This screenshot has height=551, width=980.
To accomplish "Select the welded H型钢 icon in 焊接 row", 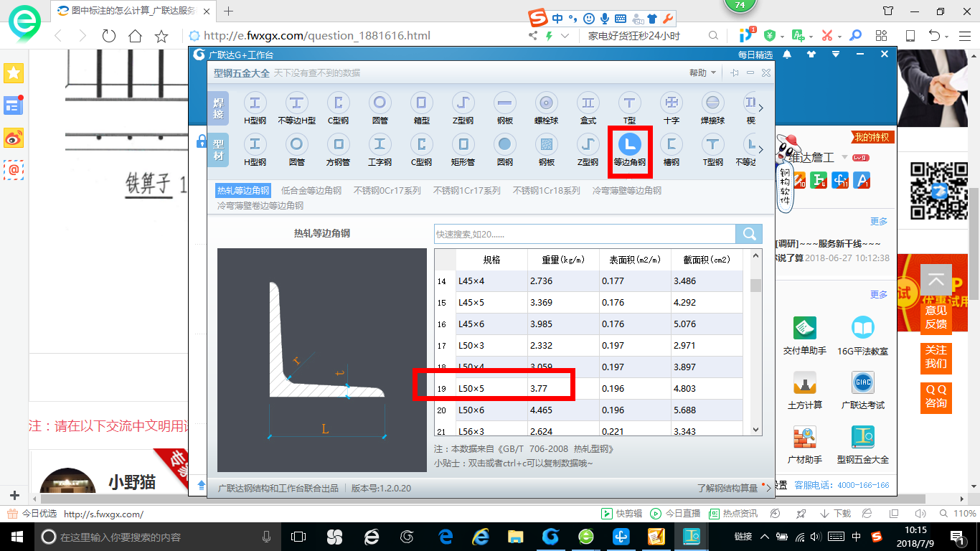I will 255,103.
